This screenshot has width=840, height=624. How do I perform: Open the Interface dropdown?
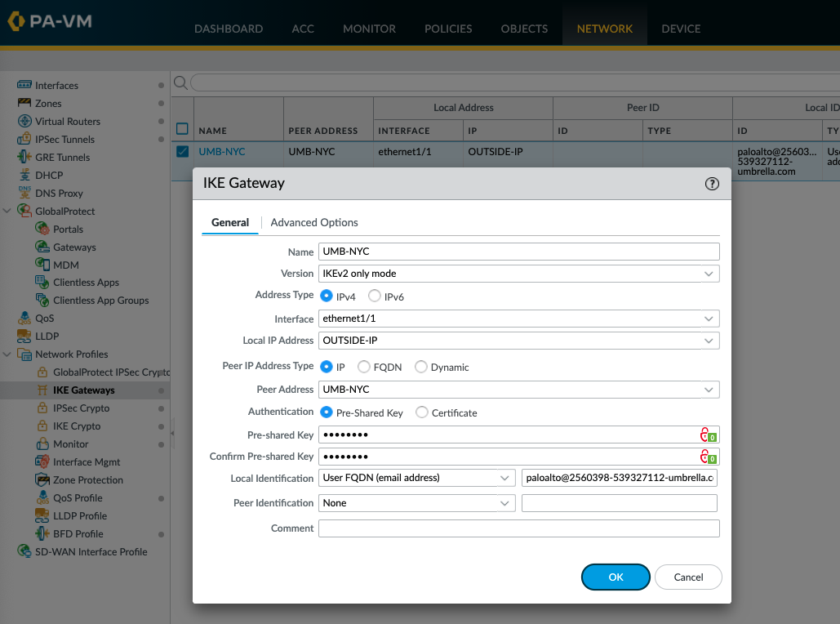coord(709,319)
